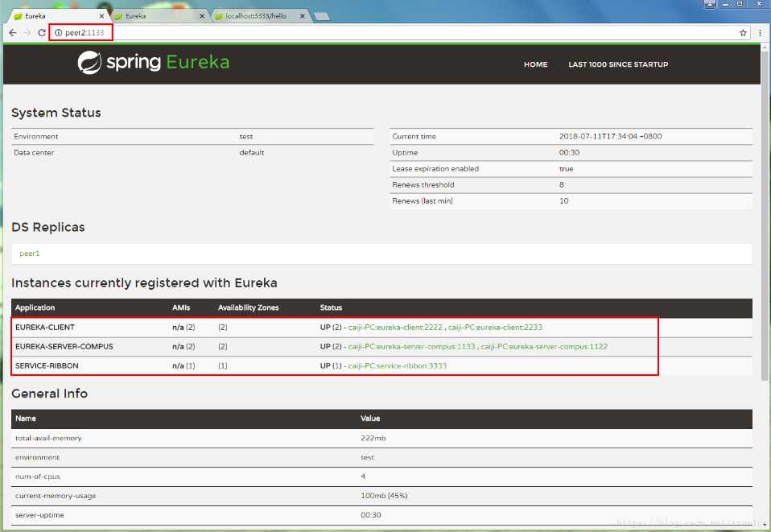Click the site info icon in address bar
This screenshot has height=532, width=771.
click(x=58, y=32)
